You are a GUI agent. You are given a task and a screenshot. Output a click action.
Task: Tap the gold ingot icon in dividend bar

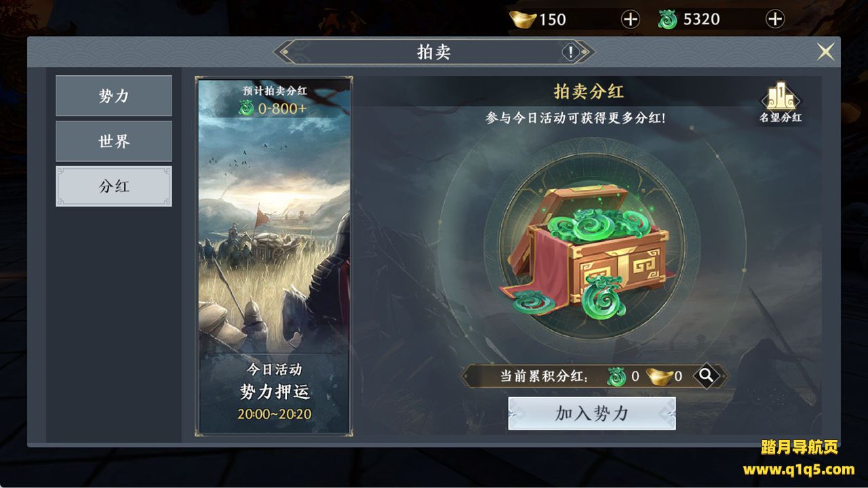pos(658,375)
